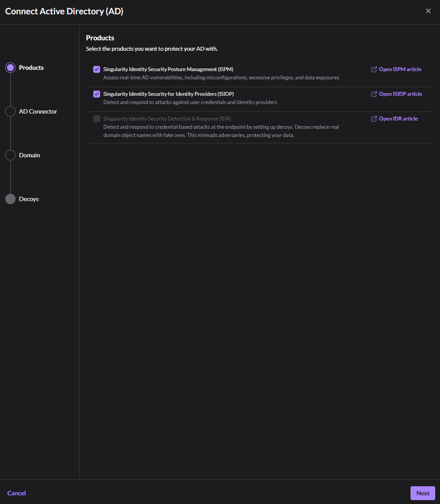Click the Decoys step circle indicator

pos(10,199)
